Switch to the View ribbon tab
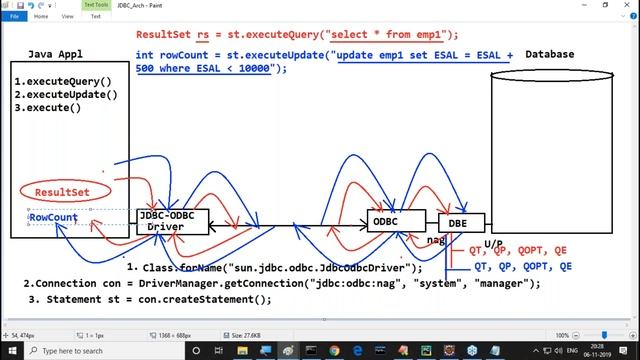 click(x=67, y=16)
